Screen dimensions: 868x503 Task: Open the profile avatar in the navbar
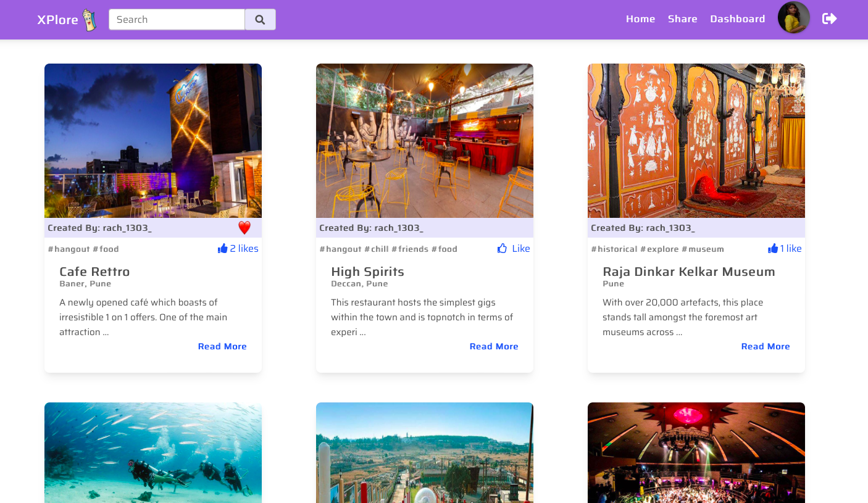point(793,17)
